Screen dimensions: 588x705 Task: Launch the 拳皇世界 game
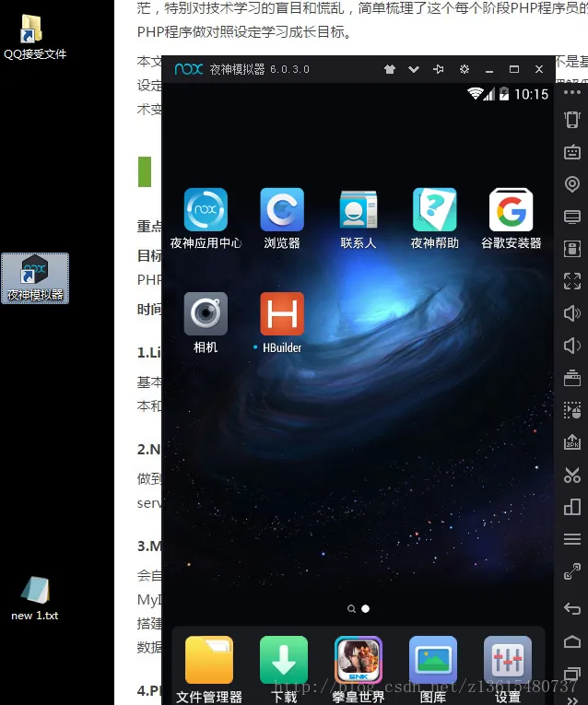(x=359, y=660)
